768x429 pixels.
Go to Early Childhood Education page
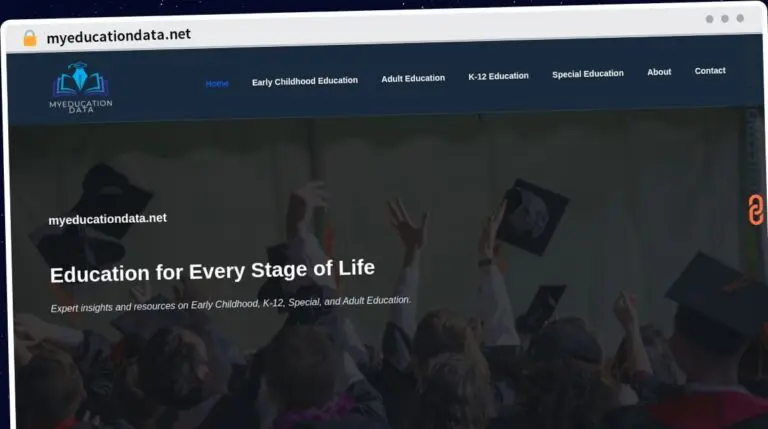304,81
